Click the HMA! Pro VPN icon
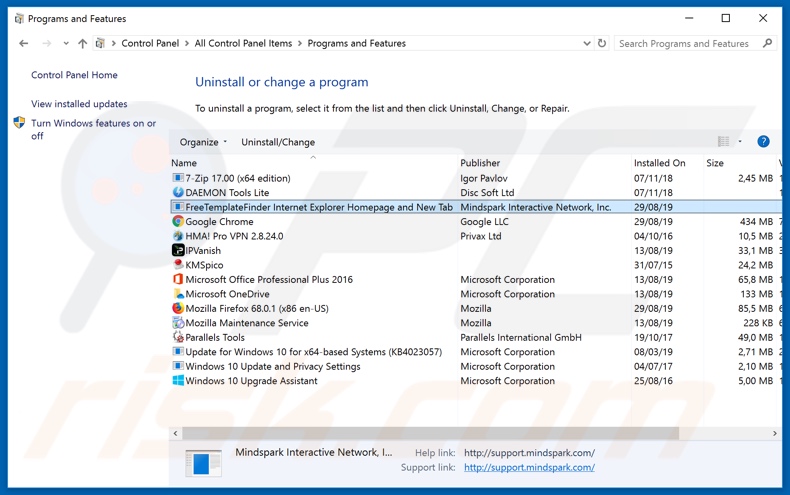The image size is (790, 495). (x=178, y=236)
